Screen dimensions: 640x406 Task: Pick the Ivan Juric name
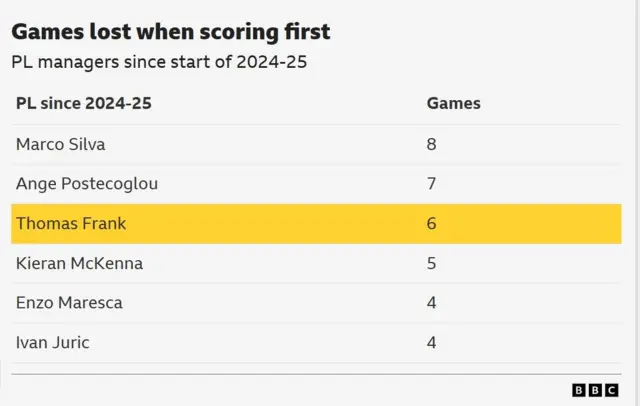pyautogui.click(x=53, y=343)
